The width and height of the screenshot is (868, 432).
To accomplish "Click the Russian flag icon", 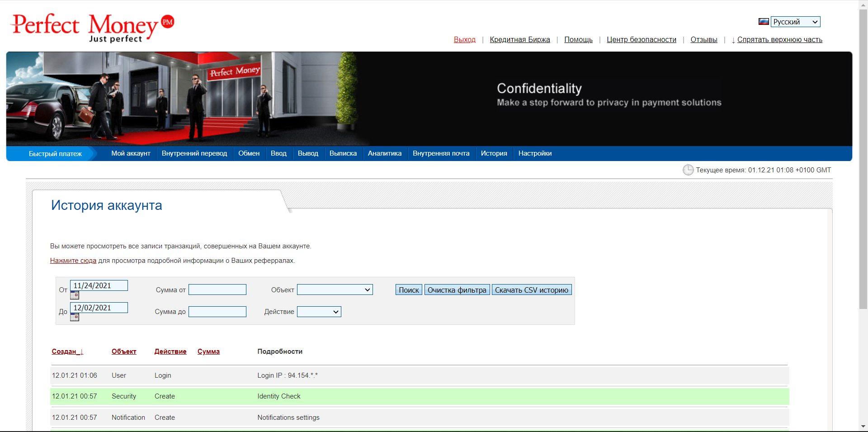I will click(764, 22).
